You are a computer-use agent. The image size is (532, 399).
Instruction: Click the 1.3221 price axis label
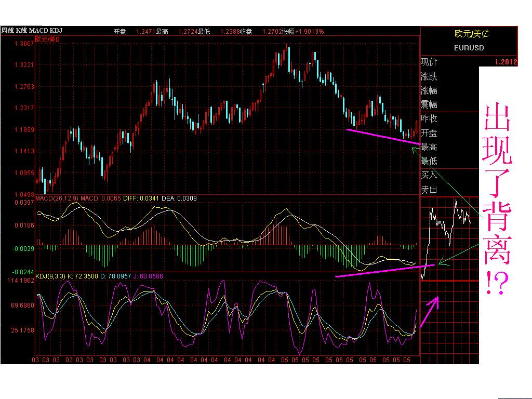tap(24, 65)
